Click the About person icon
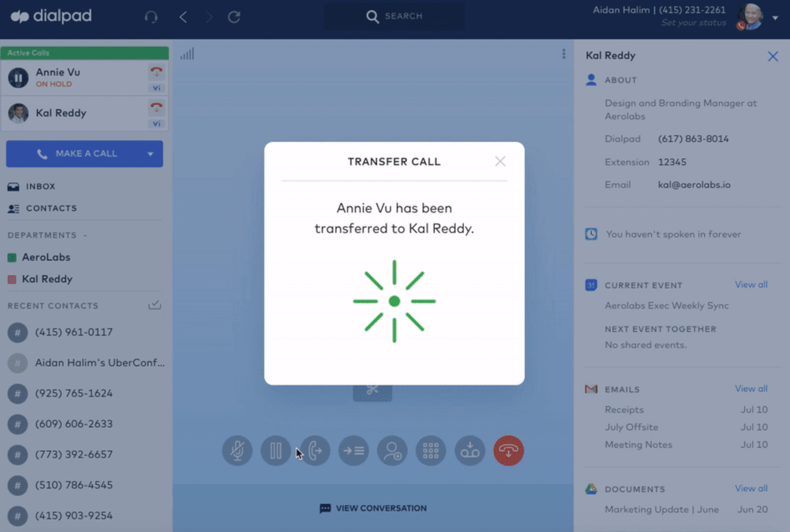Image resolution: width=790 pixels, height=532 pixels. click(591, 80)
